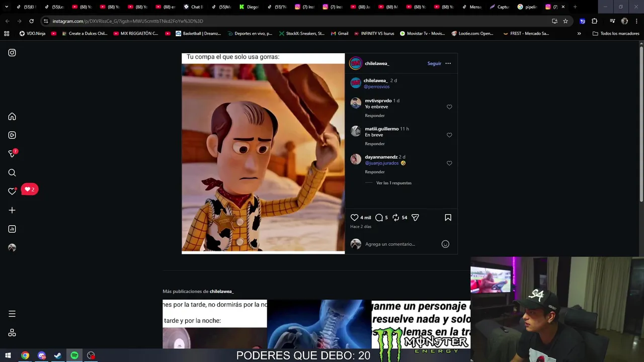The width and height of the screenshot is (644, 362).
Task: Open notifications heart icon in sidebar
Action: (x=12, y=191)
